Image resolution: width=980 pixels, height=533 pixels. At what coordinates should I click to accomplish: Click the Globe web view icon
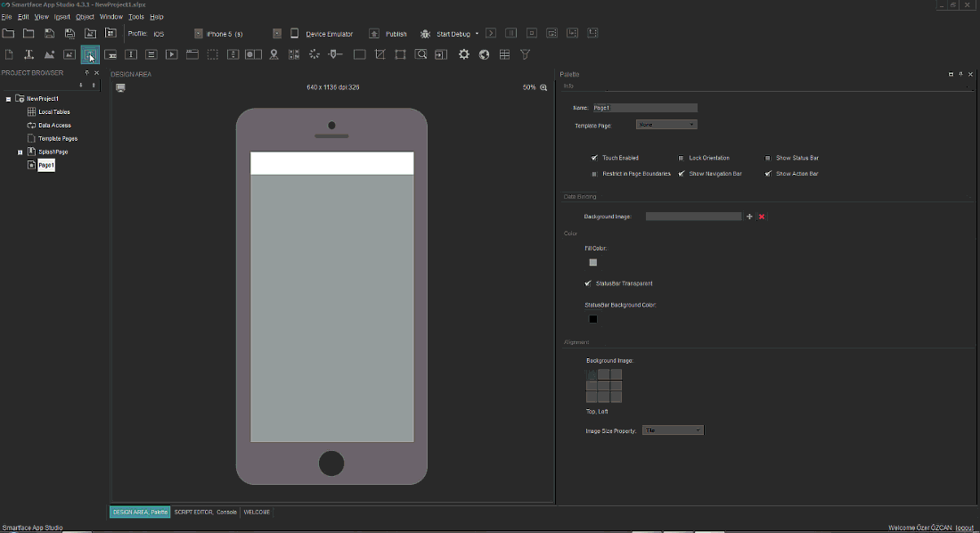coord(484,54)
